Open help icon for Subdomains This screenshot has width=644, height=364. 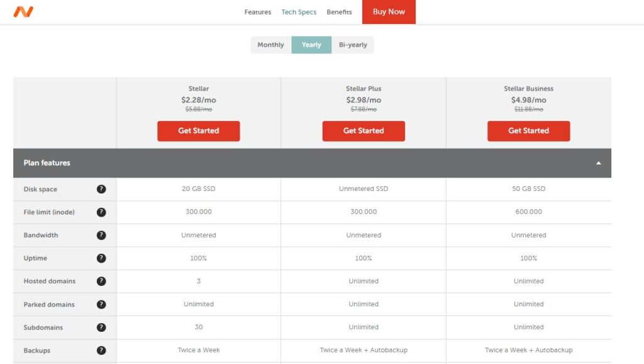(101, 327)
